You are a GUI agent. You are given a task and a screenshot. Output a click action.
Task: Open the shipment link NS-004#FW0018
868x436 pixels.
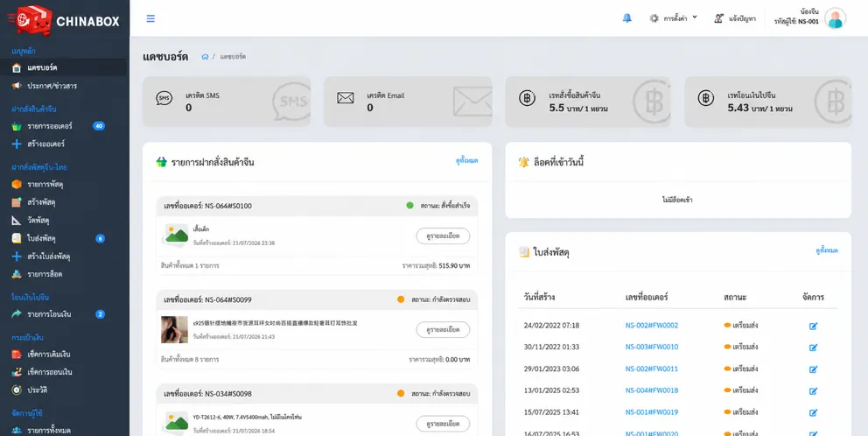coord(652,390)
